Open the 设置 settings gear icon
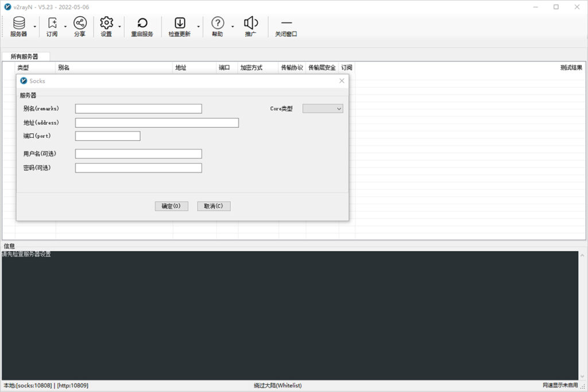 (x=107, y=23)
